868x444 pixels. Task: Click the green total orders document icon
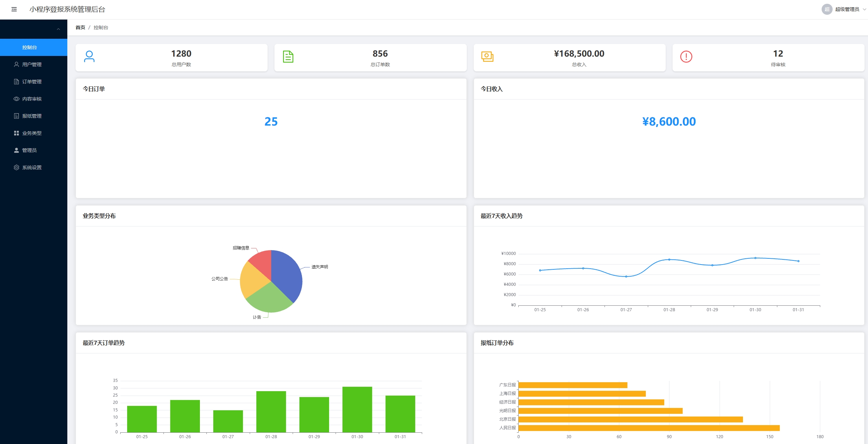(x=288, y=57)
